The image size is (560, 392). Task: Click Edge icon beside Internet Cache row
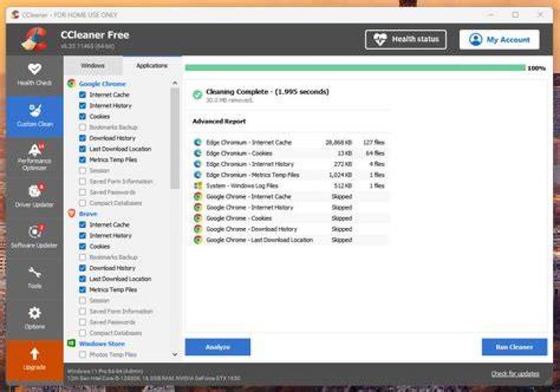(x=198, y=142)
